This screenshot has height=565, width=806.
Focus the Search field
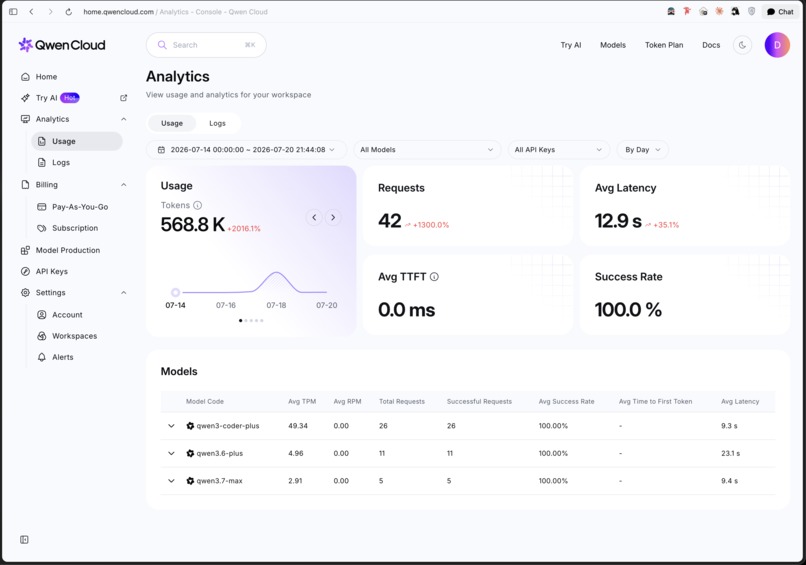[x=206, y=45]
